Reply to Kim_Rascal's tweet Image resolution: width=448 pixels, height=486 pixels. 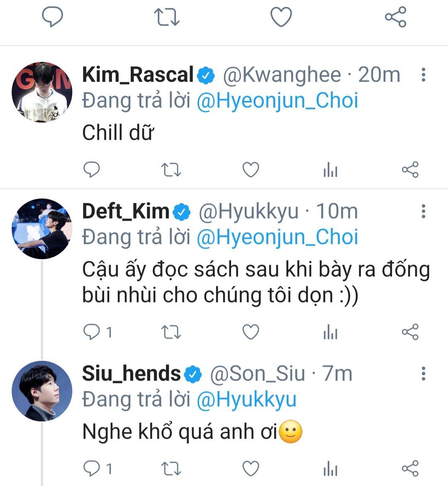(92, 170)
